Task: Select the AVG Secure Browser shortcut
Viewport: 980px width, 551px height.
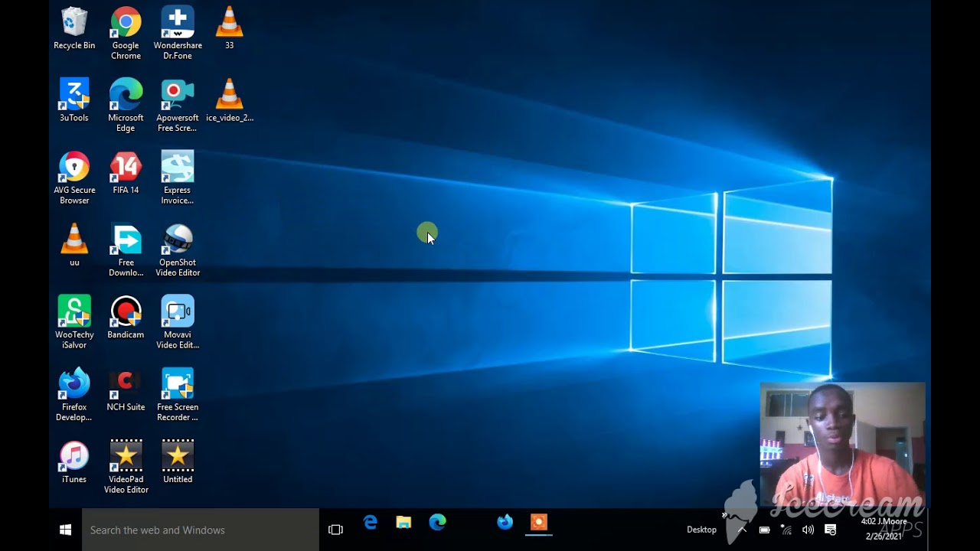Action: [74, 178]
